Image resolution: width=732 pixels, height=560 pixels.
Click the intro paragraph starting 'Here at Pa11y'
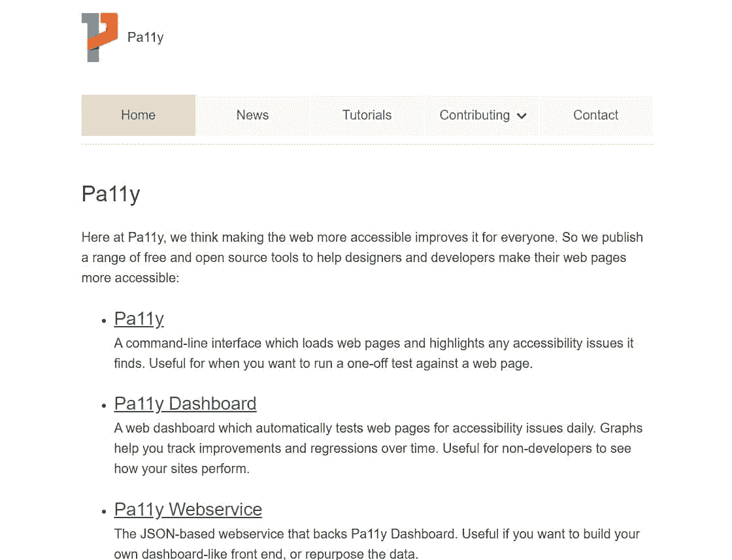tap(362, 257)
